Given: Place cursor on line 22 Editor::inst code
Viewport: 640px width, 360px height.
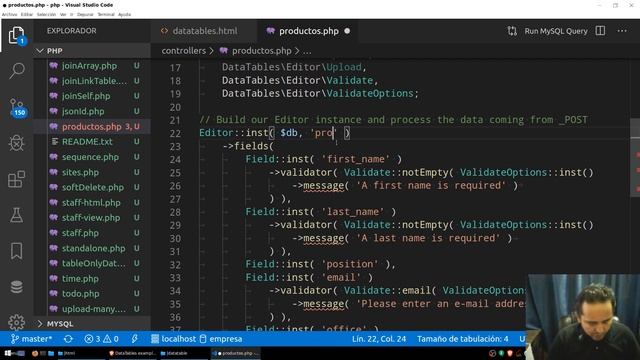Looking at the screenshot, I should click(x=274, y=133).
